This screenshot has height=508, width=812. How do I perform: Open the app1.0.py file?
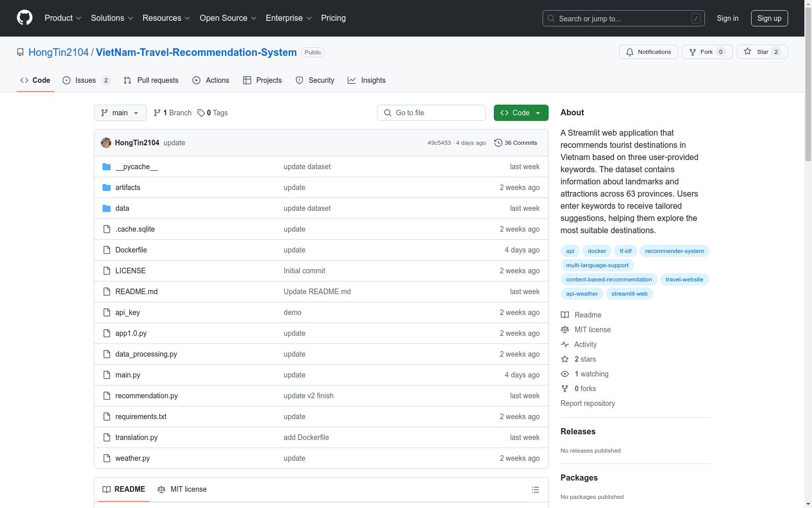pyautogui.click(x=131, y=333)
